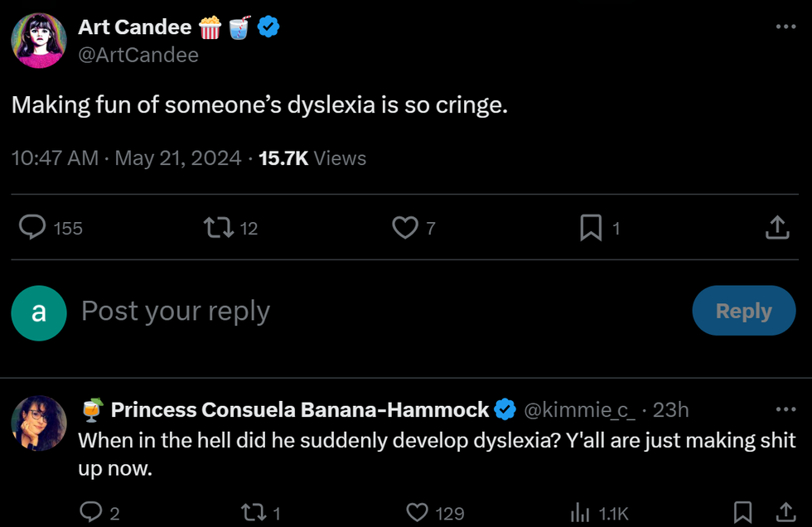The image size is (812, 527).
Task: Reply to Art Candee's post via comment icon
Action: click(x=33, y=227)
